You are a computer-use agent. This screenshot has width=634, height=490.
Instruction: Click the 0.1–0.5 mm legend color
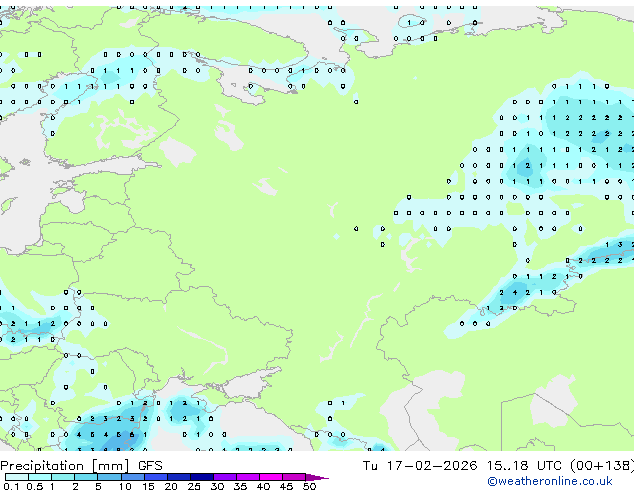click(17, 477)
